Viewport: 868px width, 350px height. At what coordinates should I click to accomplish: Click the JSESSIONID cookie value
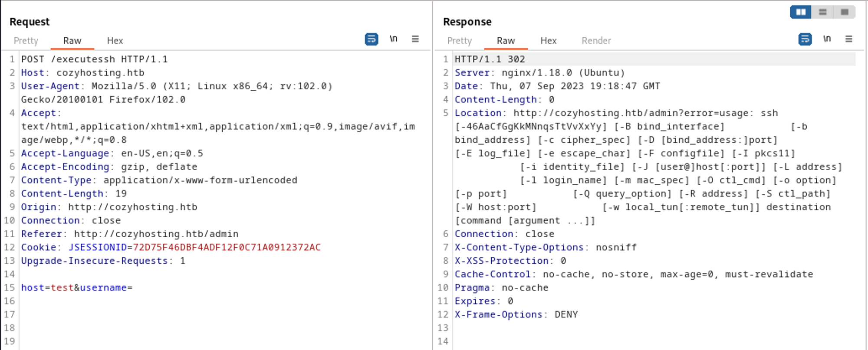(227, 247)
